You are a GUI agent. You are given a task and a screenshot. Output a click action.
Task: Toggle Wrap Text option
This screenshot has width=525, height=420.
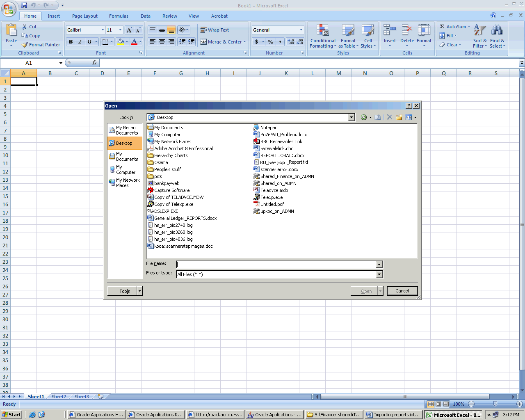pos(215,30)
